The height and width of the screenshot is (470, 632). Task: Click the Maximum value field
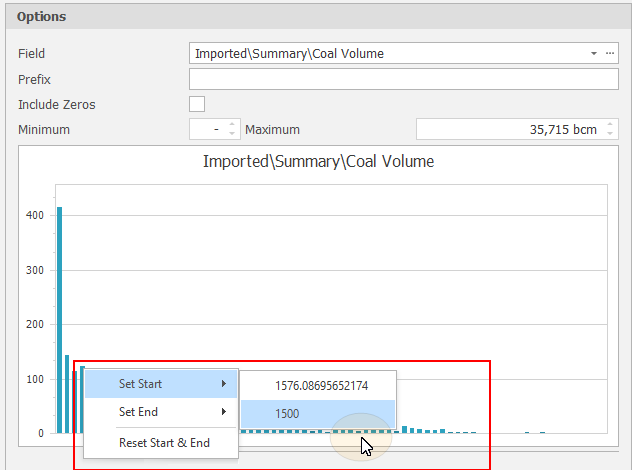[516, 130]
